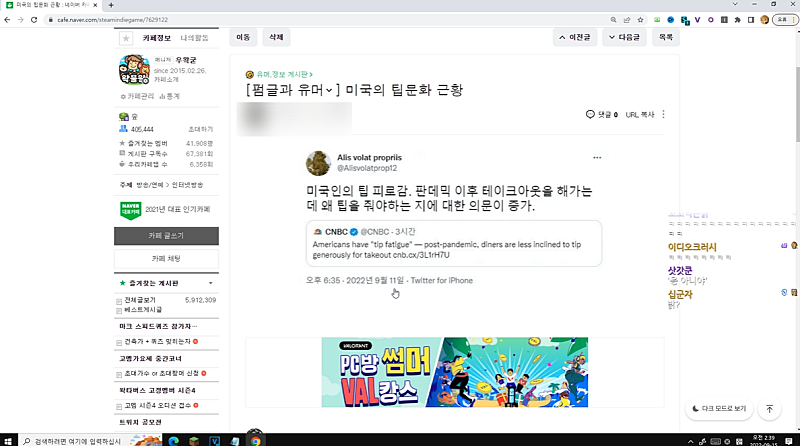The image size is (800, 446).
Task: Reload the page
Action: (x=34, y=19)
